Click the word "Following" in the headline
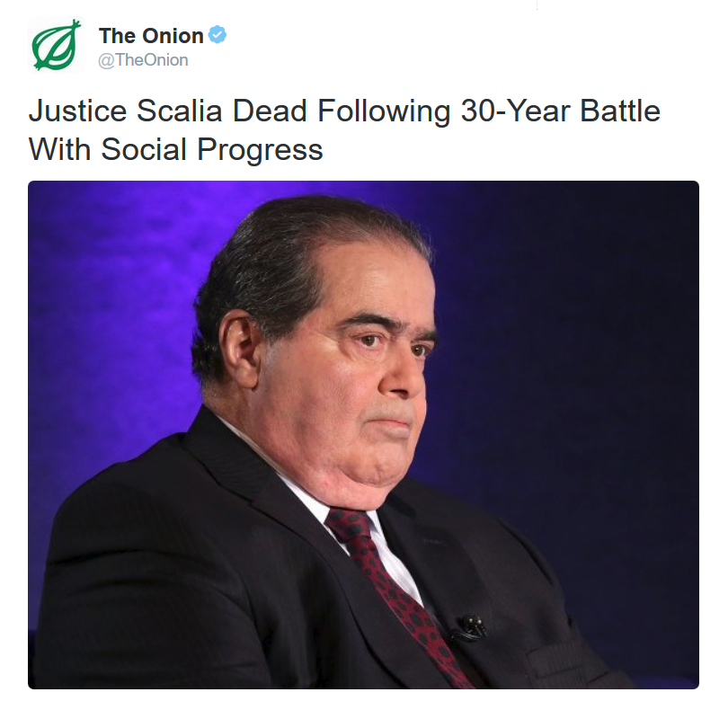Viewport: 728px width, 710px height. 378,111
